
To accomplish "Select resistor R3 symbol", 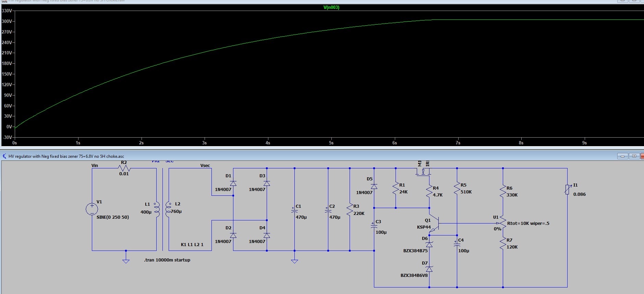I will coord(350,209).
